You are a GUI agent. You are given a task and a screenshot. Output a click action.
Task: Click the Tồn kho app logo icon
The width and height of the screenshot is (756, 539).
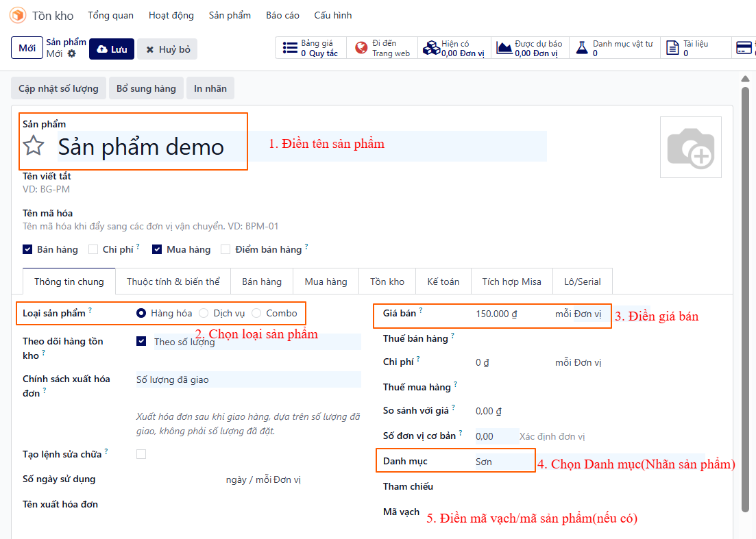coord(18,15)
